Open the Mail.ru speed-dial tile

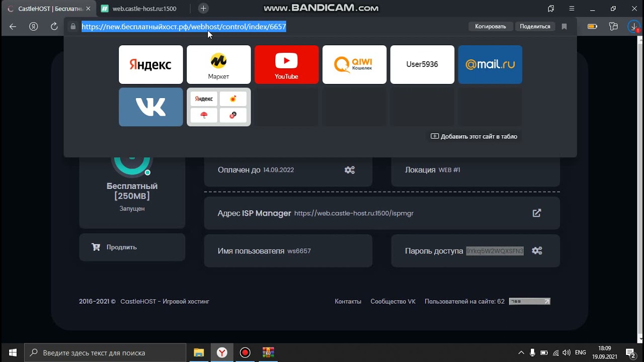click(x=490, y=64)
